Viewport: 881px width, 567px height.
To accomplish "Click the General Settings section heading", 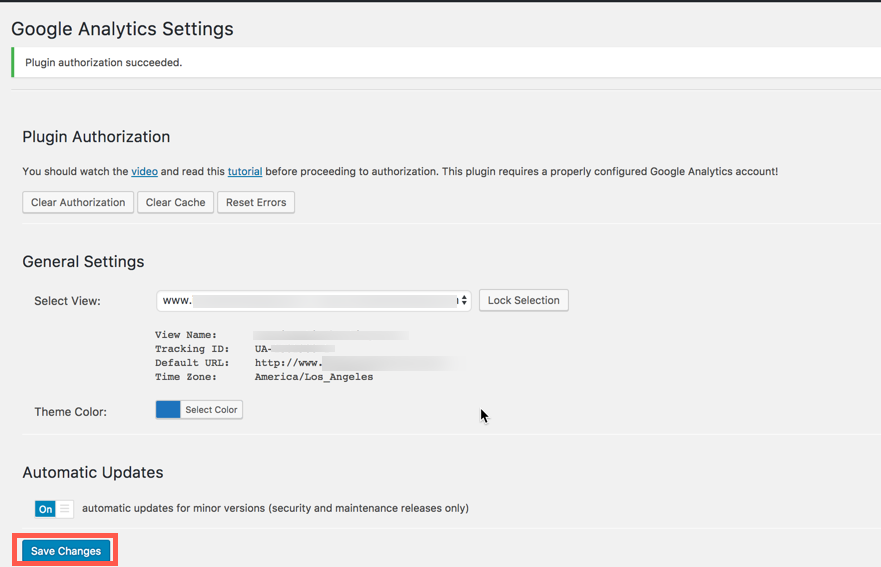I will pyautogui.click(x=83, y=262).
